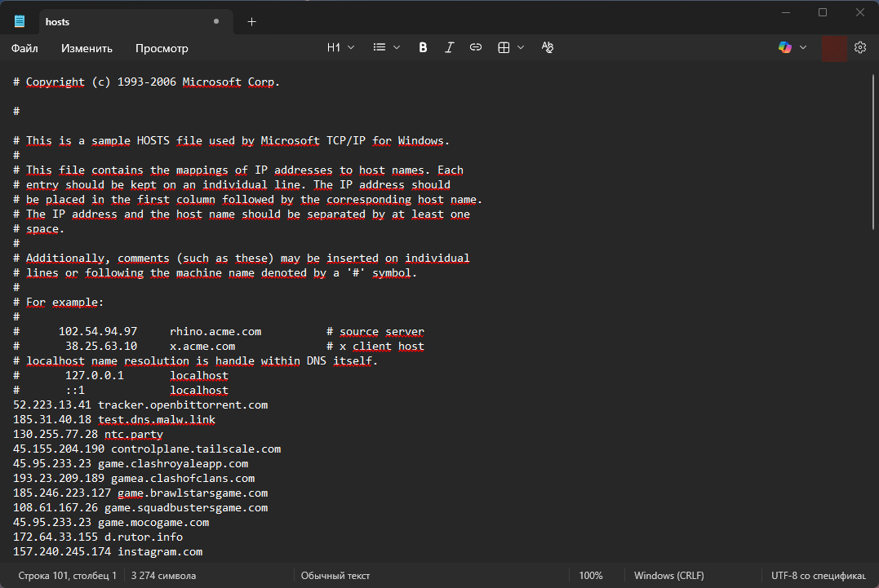Toggle italic formatting
879x588 pixels.
tap(449, 48)
